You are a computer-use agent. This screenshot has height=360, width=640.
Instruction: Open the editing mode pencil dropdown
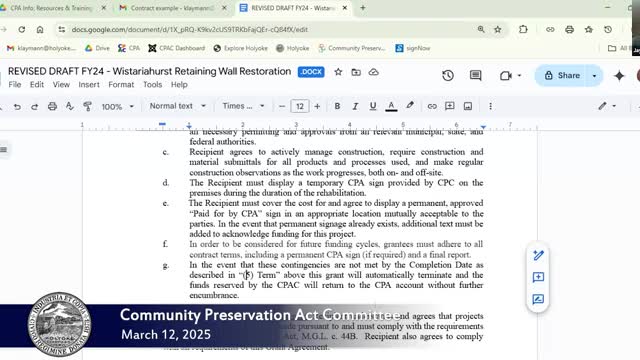click(607, 106)
